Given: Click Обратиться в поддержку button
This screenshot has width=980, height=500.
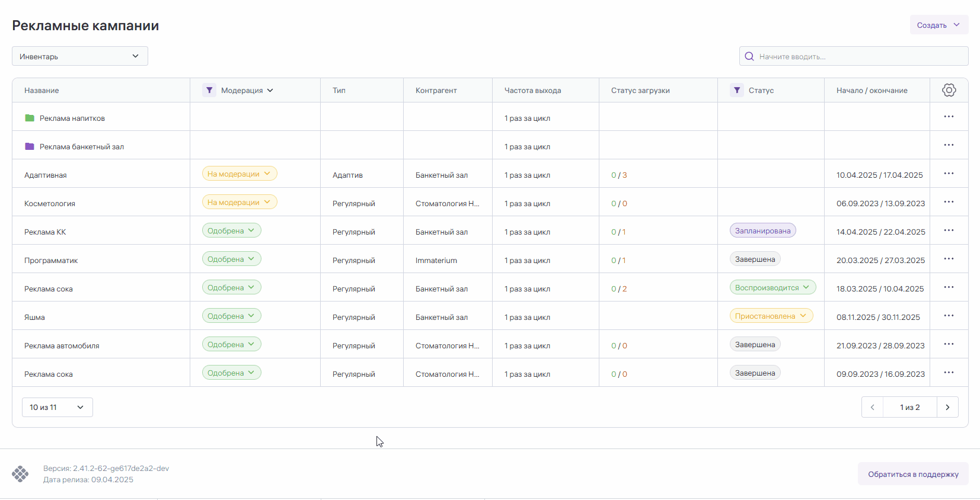Looking at the screenshot, I should tap(912, 474).
